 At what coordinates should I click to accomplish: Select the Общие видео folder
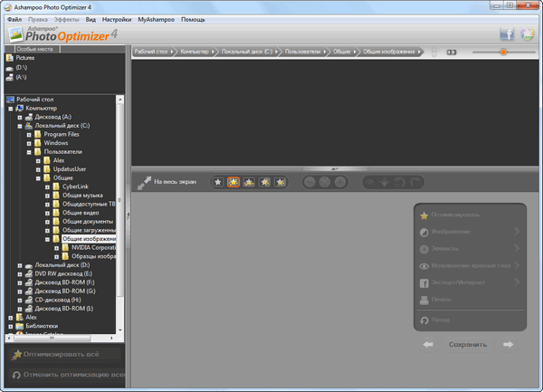tap(81, 213)
